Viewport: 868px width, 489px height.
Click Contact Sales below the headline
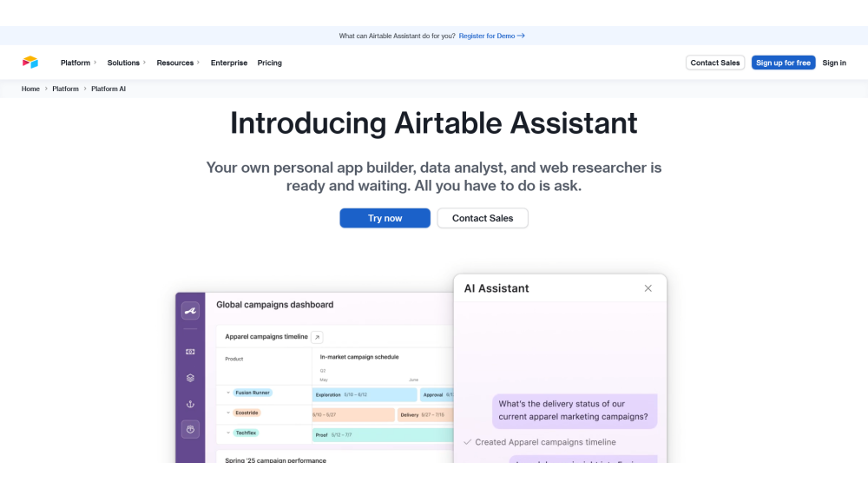[x=482, y=218]
